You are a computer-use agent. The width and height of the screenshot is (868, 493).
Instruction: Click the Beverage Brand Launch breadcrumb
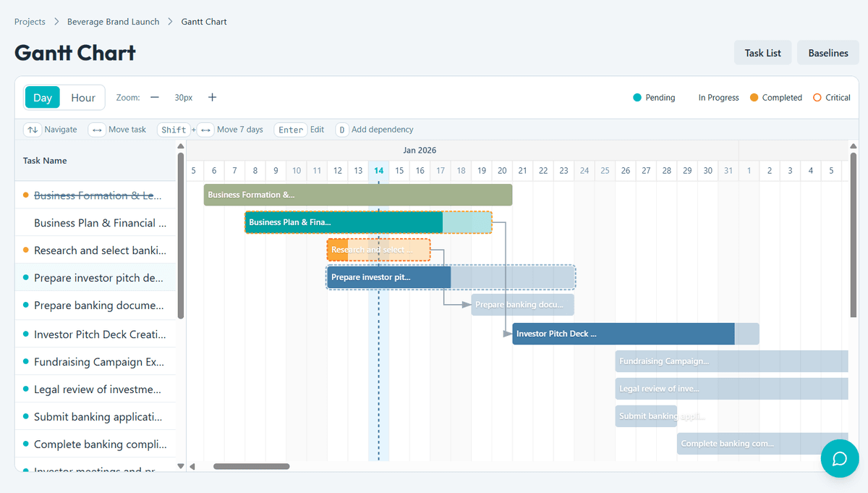[x=112, y=21]
